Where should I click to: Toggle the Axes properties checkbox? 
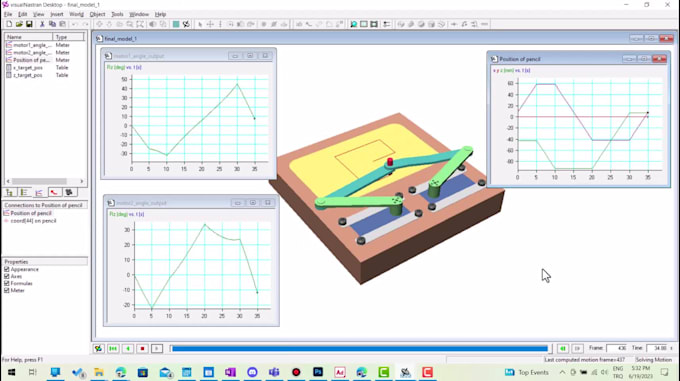tap(7, 276)
